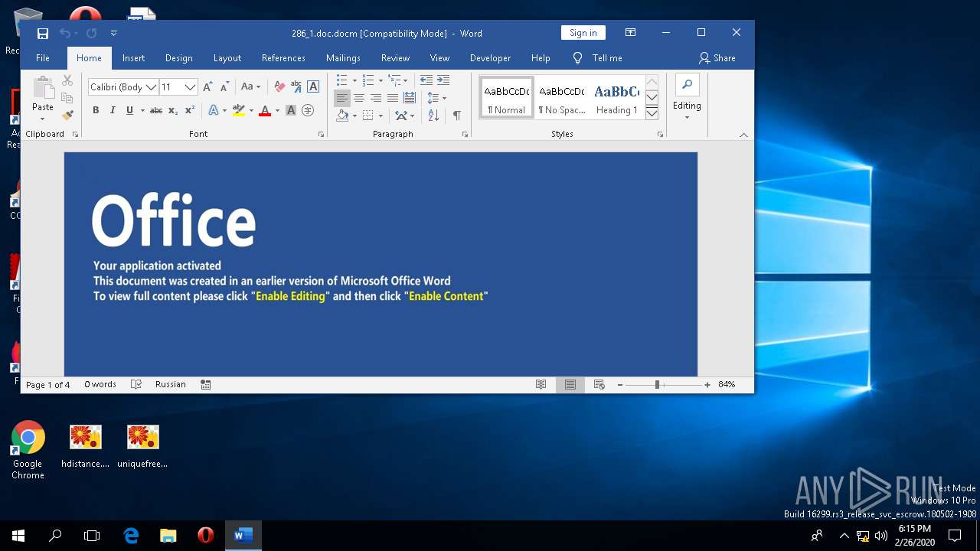
Task: Toggle Bold formatting
Action: click(96, 110)
